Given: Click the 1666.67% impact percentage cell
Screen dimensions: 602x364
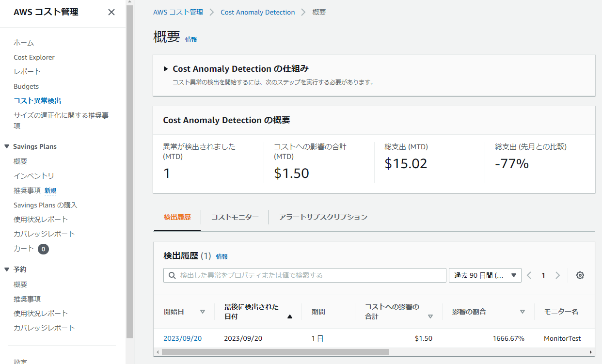Looking at the screenshot, I should coord(508,338).
